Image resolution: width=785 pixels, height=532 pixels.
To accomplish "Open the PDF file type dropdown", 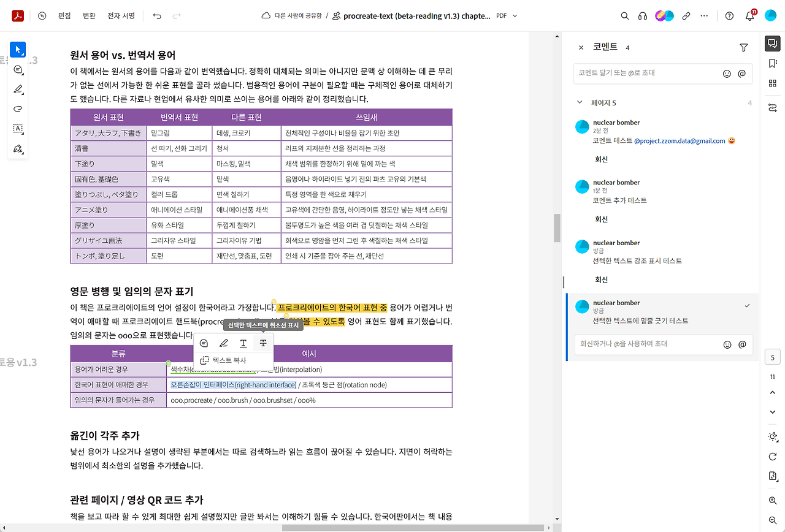I will pyautogui.click(x=507, y=16).
